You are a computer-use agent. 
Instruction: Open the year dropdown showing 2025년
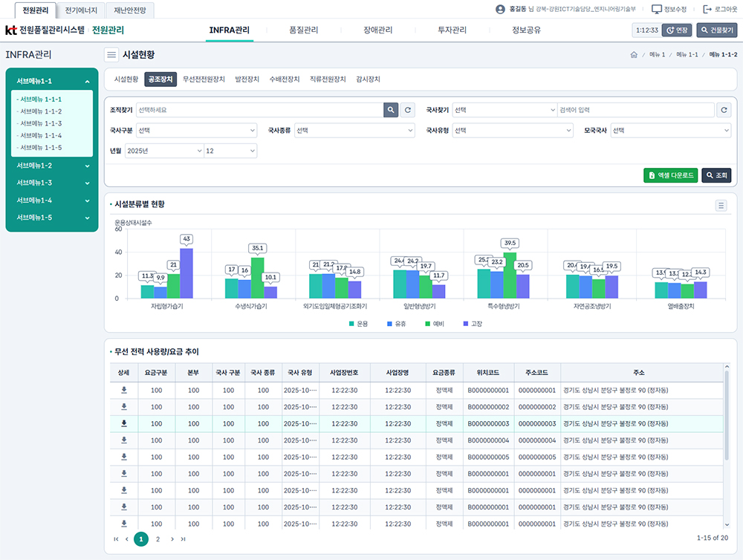[164, 151]
